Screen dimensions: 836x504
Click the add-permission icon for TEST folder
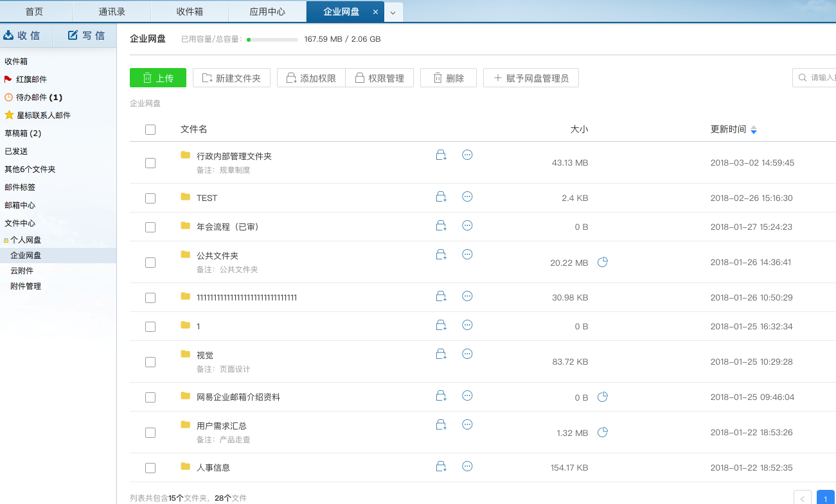click(441, 197)
